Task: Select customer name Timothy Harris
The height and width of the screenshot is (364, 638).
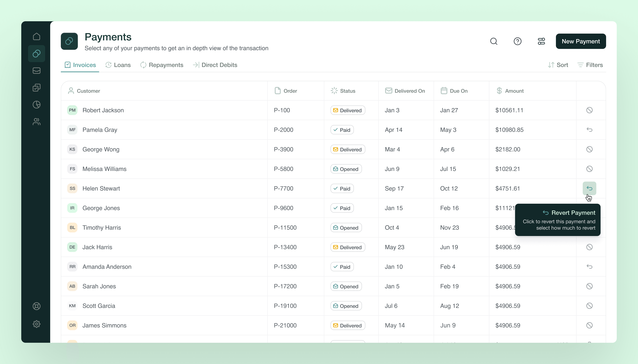Action: [102, 227]
